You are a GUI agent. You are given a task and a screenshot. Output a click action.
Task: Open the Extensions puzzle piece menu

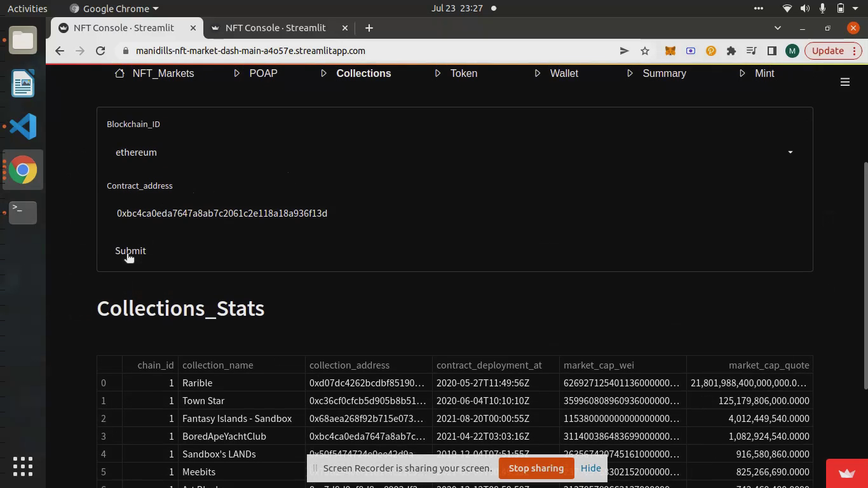731,51
